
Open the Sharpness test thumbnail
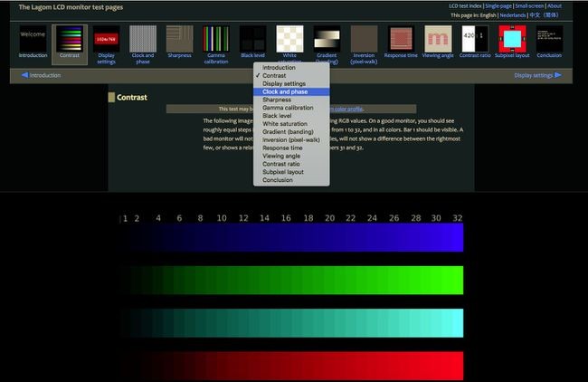(179, 39)
